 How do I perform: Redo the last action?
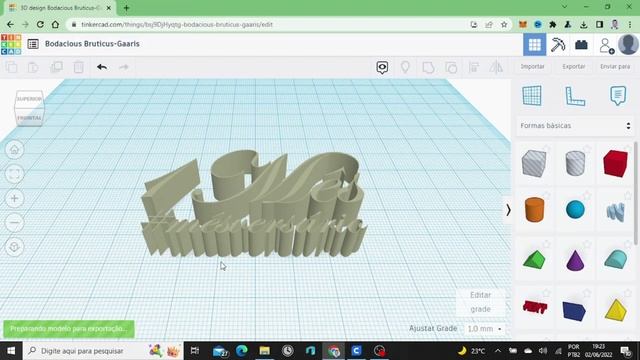coord(124,67)
